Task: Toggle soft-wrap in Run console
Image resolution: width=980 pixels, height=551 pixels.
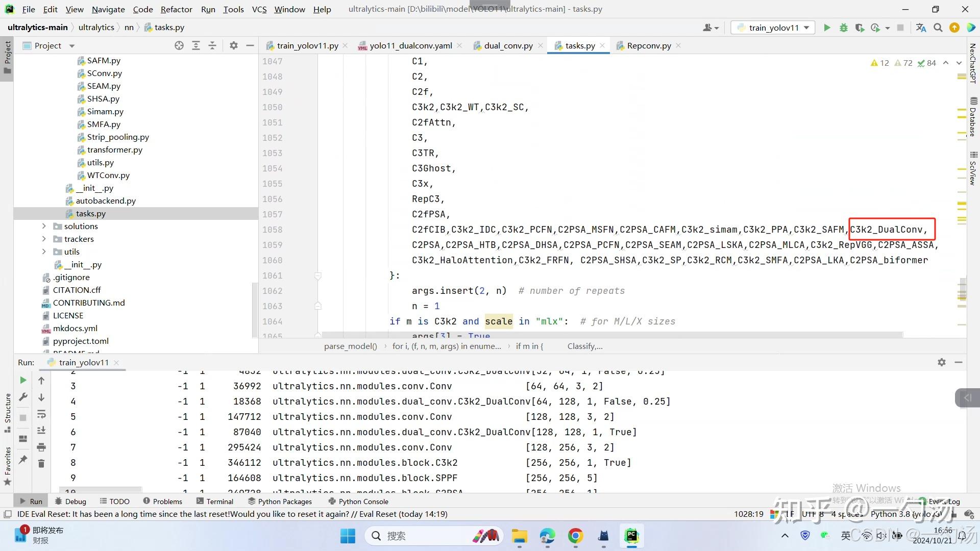Action: coord(41,414)
